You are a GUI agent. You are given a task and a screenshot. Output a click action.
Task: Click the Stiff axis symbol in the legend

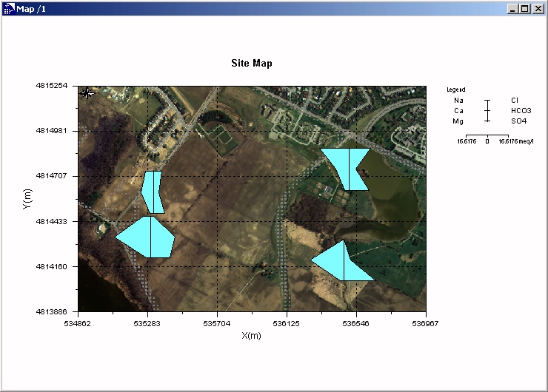(x=487, y=109)
